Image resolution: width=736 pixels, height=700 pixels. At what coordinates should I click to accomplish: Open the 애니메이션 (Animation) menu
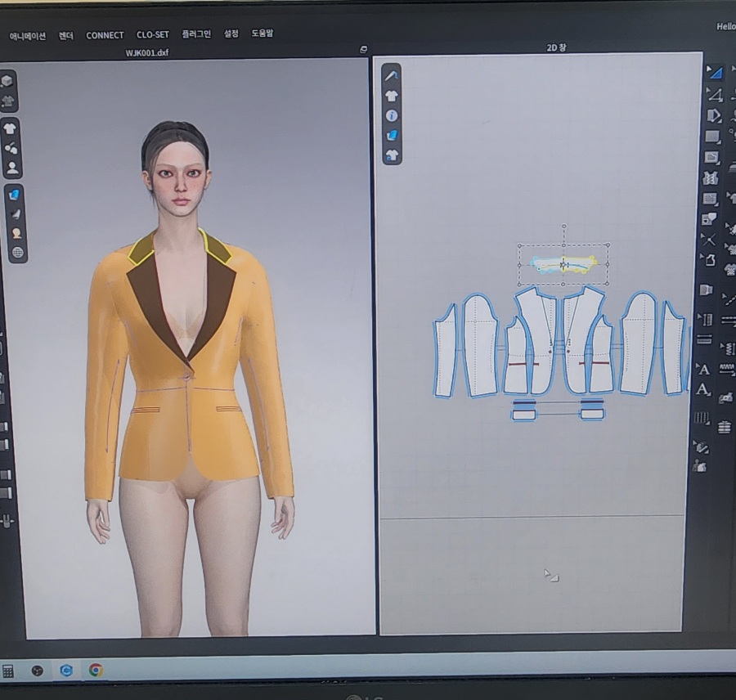[27, 35]
